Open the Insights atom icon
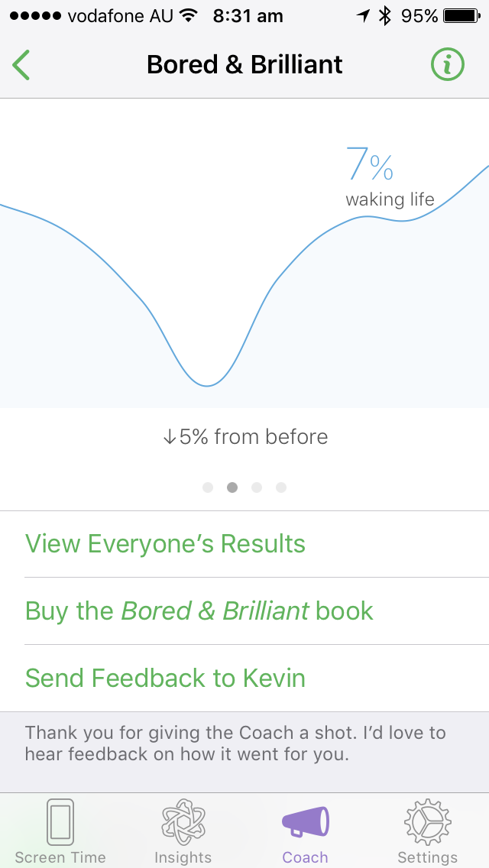Viewport: 489px width, 868px height. (x=183, y=822)
